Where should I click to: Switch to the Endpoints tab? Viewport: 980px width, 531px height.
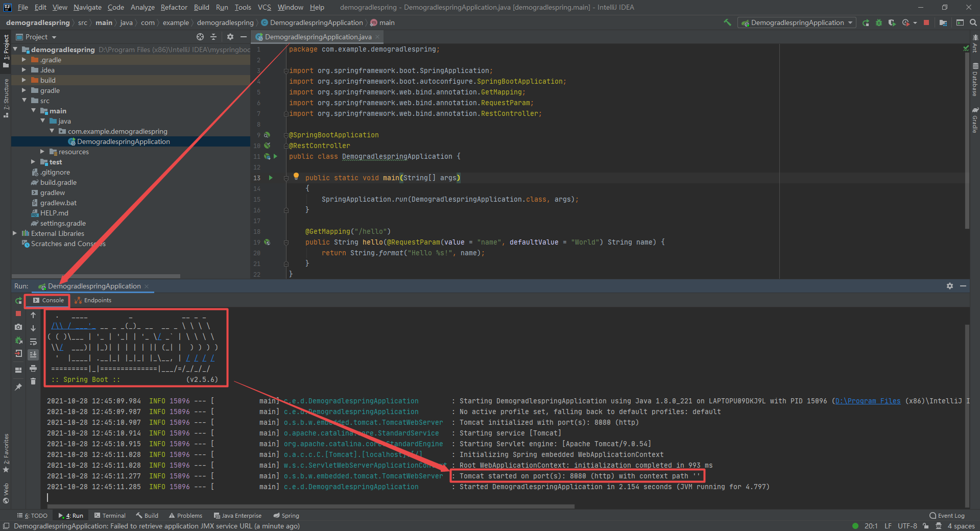(x=93, y=300)
